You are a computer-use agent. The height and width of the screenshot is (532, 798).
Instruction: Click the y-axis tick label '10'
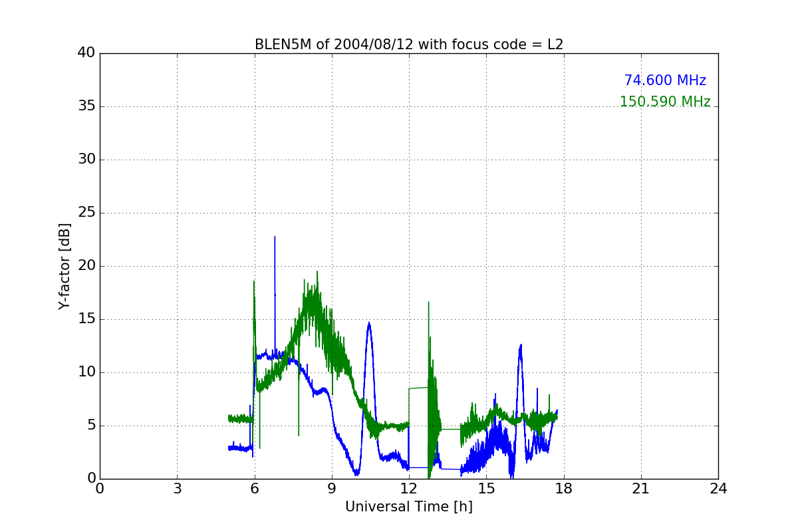click(86, 372)
